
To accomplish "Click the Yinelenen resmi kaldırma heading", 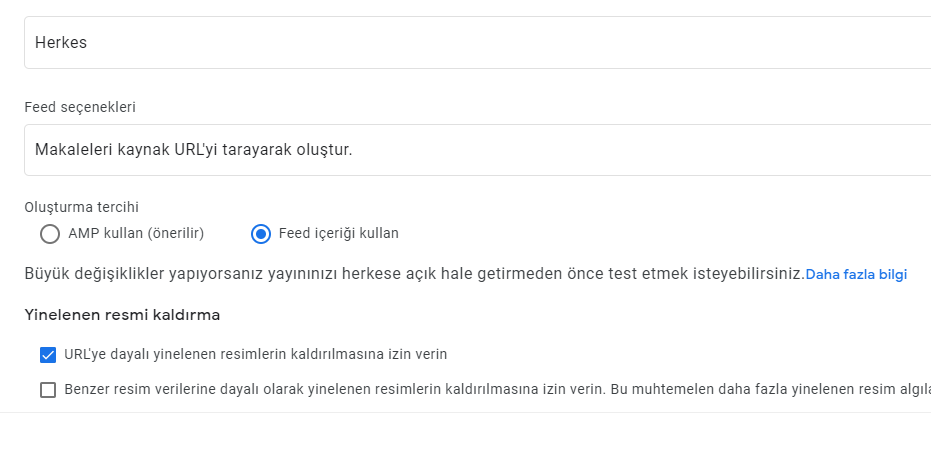I will (x=122, y=315).
